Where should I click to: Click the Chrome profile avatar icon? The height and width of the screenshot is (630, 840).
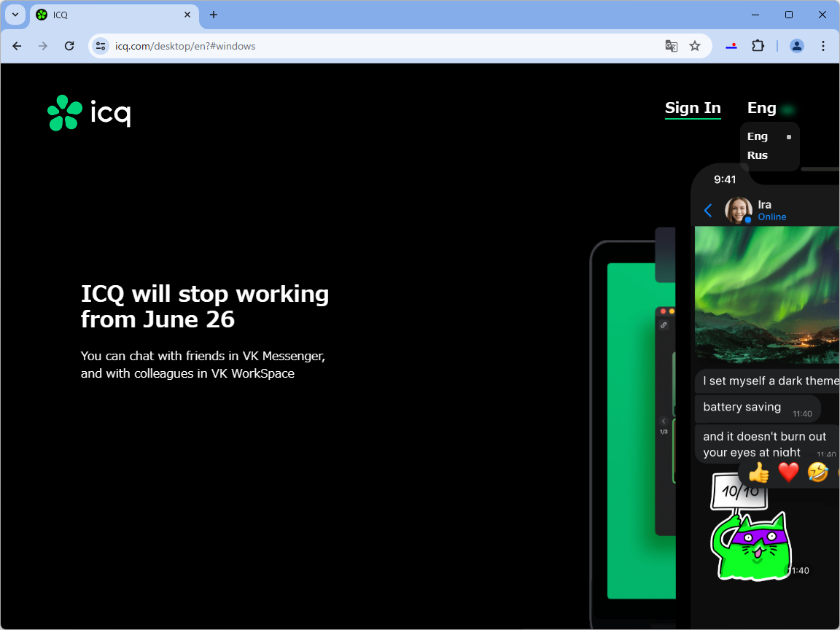796,45
